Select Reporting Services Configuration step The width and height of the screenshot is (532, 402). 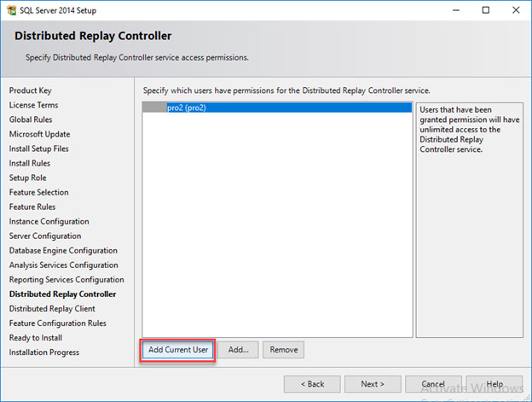66,279
